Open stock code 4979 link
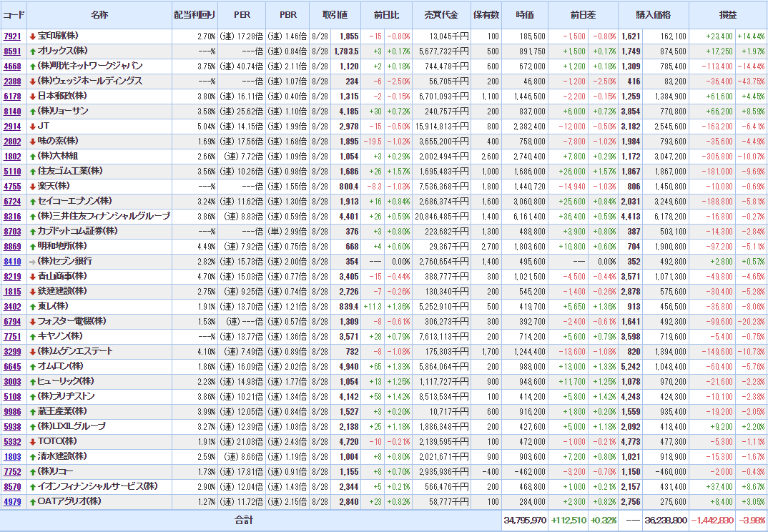This screenshot has height=532, width=768. (x=12, y=501)
